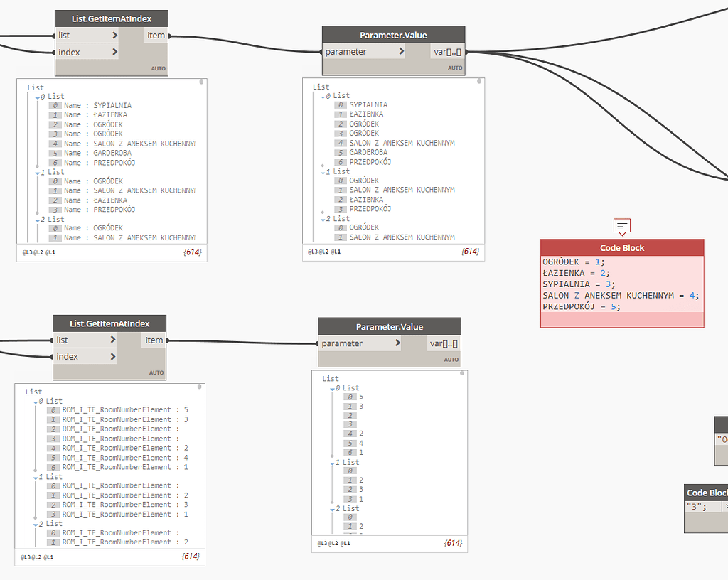Click the pin icon on the lower Parameter.Value preview
Image resolution: width=728 pixels, height=580 pixels.
click(461, 375)
